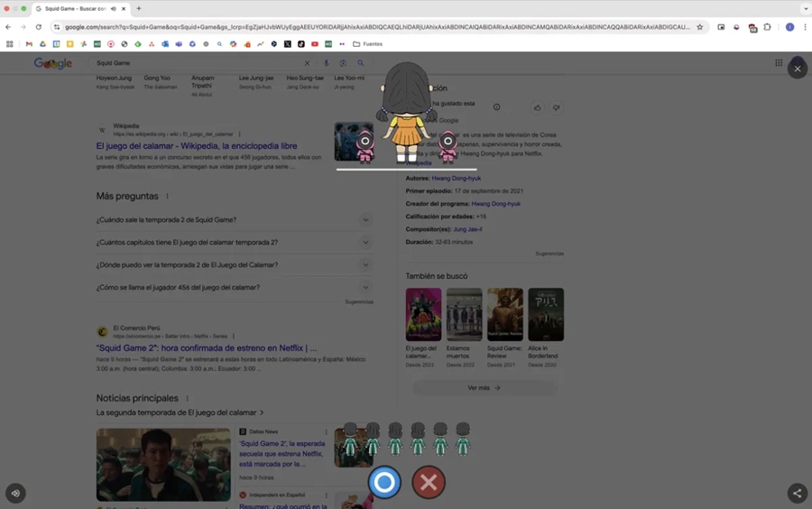The width and height of the screenshot is (812, 509).
Task: Open the Google apps grid
Action: [x=779, y=62]
